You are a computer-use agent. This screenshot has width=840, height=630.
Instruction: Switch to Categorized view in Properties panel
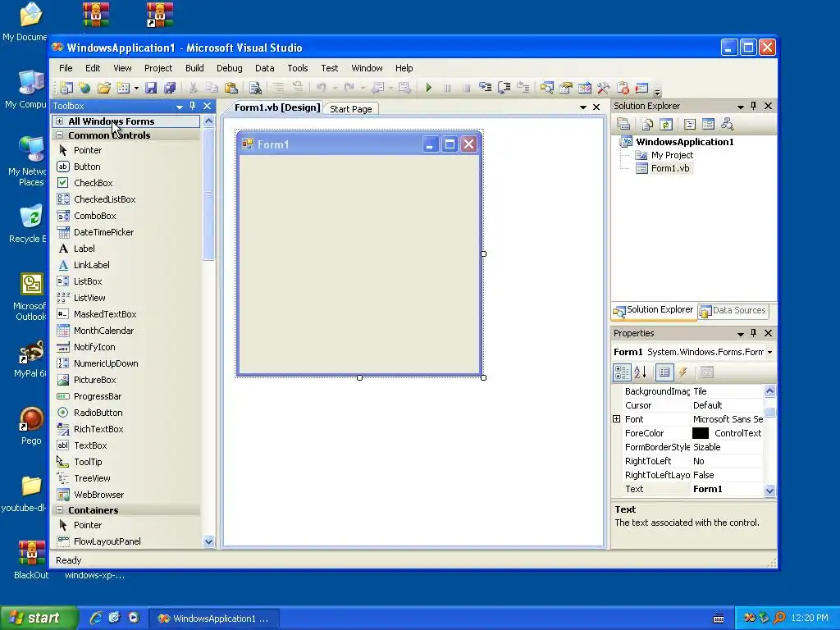click(x=622, y=372)
